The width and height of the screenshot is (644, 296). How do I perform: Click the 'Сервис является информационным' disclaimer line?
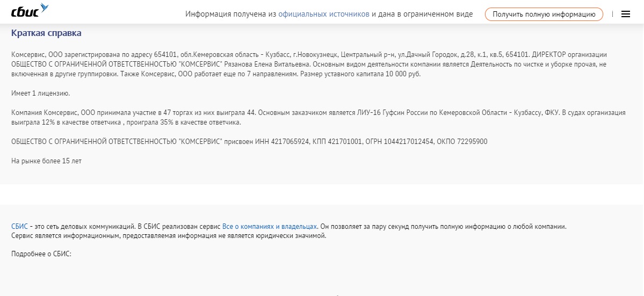[169, 236]
